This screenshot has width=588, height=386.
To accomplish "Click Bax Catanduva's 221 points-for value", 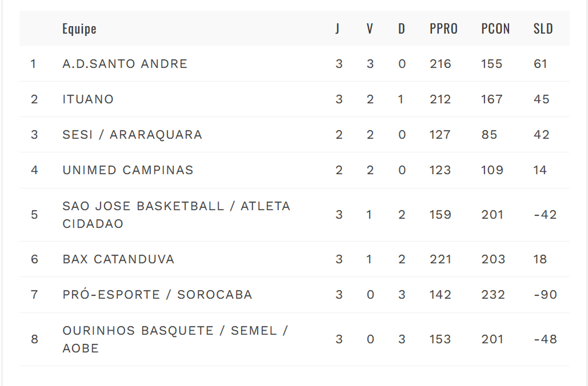I will pos(440,259).
